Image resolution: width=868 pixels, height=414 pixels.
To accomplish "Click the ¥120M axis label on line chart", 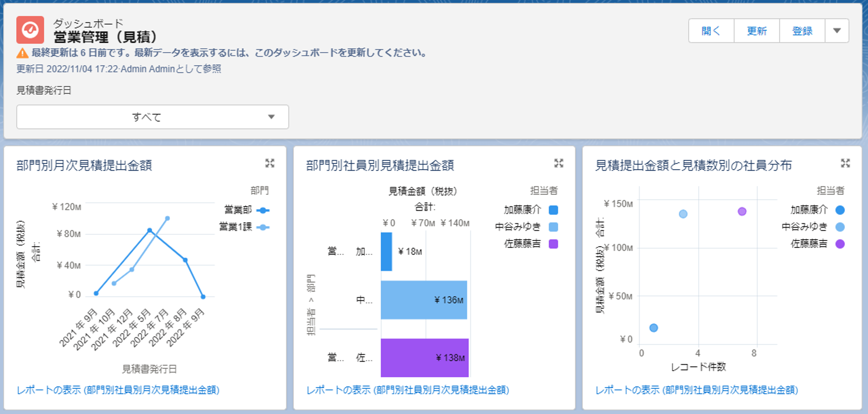I will pyautogui.click(x=66, y=207).
